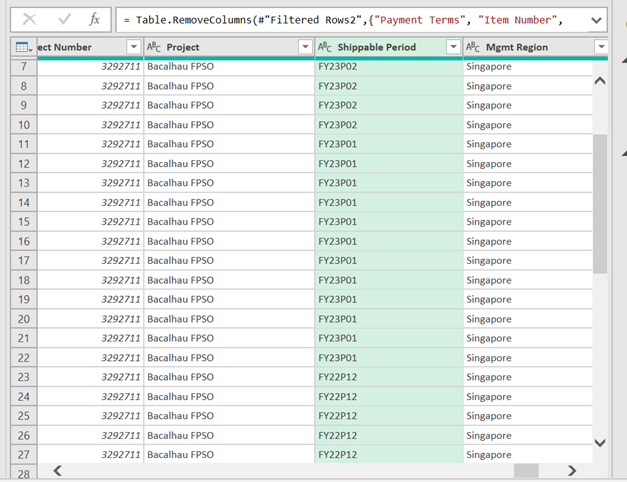Screen dimensions: 627x482
Task: Click the Singapore cell in row 26
Action: [x=528, y=435]
